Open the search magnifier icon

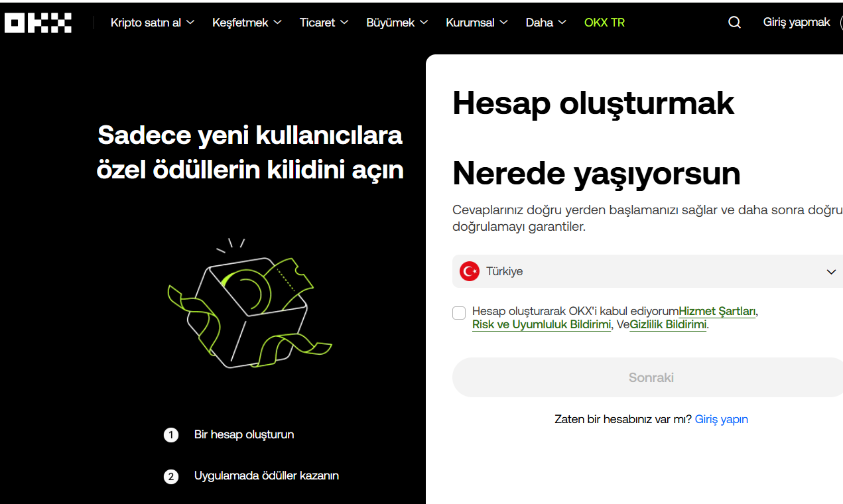(734, 23)
